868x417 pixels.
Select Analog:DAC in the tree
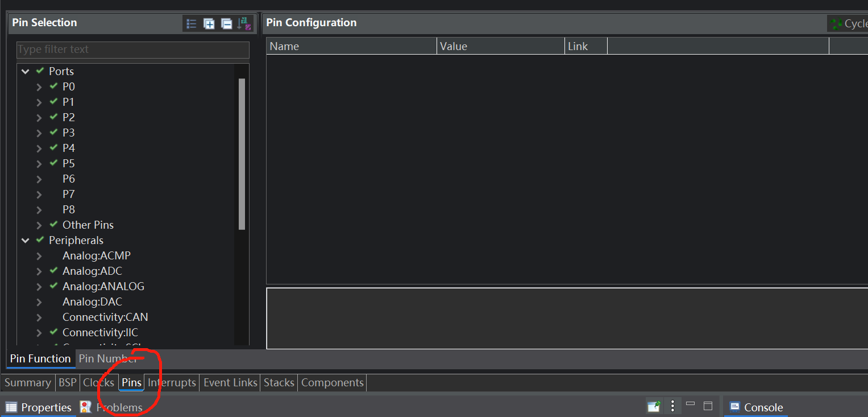[92, 302]
